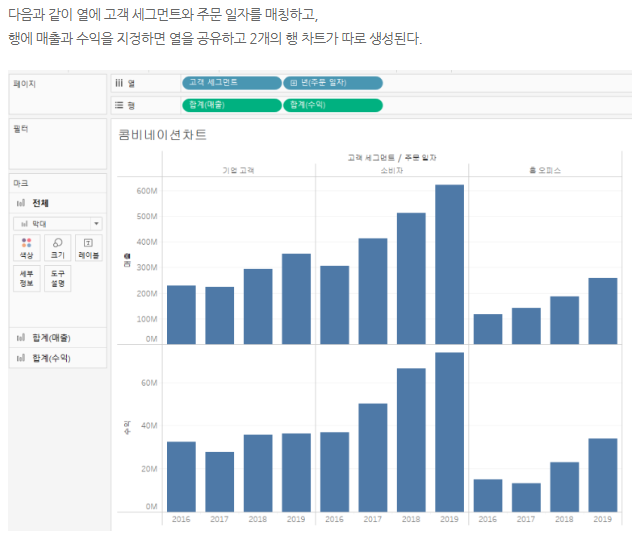
Task: Click the bar icon beside 합계(매출) in the marks card
Action: (20, 338)
